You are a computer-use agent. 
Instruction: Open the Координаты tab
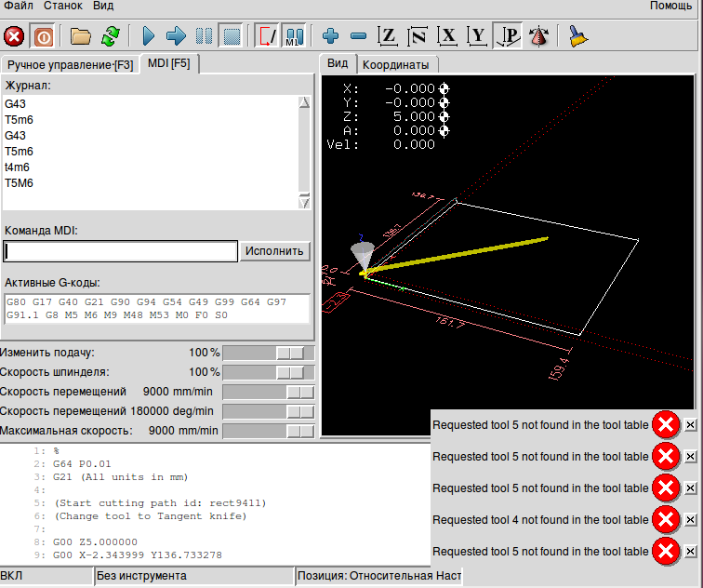tap(395, 65)
